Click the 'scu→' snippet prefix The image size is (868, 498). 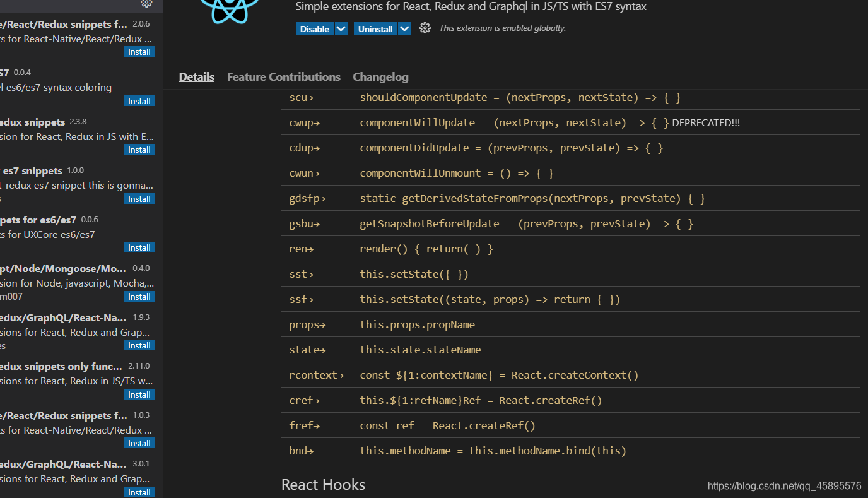(302, 98)
